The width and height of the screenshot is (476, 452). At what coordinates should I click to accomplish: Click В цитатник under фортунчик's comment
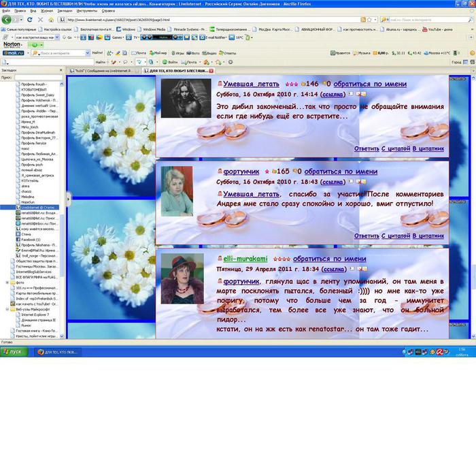428,236
